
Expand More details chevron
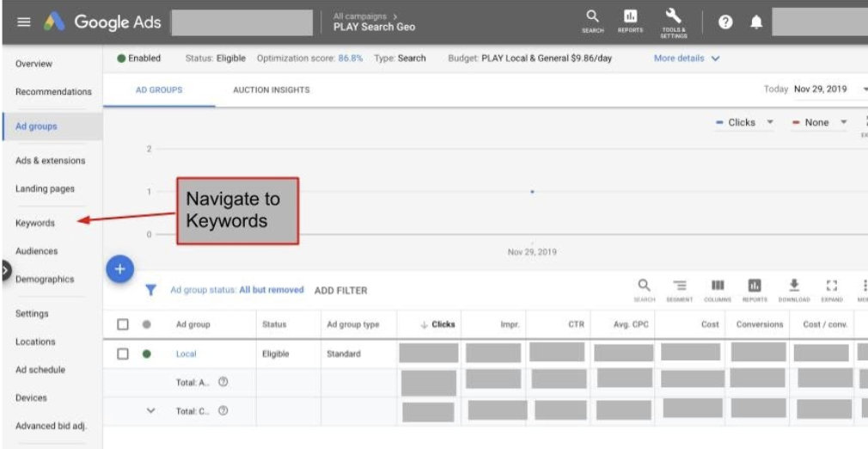pyautogui.click(x=716, y=58)
